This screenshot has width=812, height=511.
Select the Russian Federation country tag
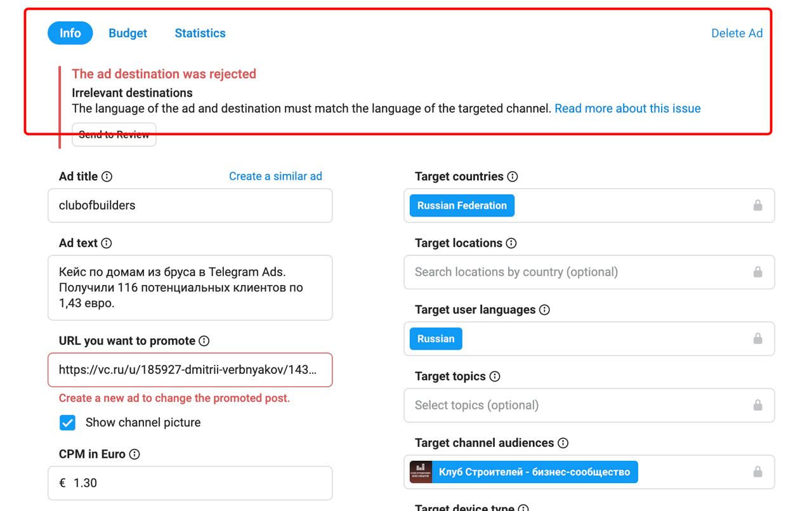click(x=462, y=206)
